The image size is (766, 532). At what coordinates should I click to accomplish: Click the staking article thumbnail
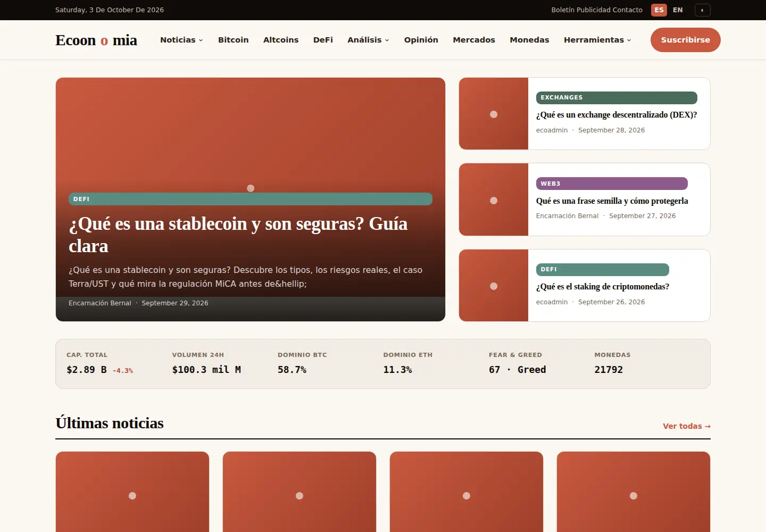494,286
